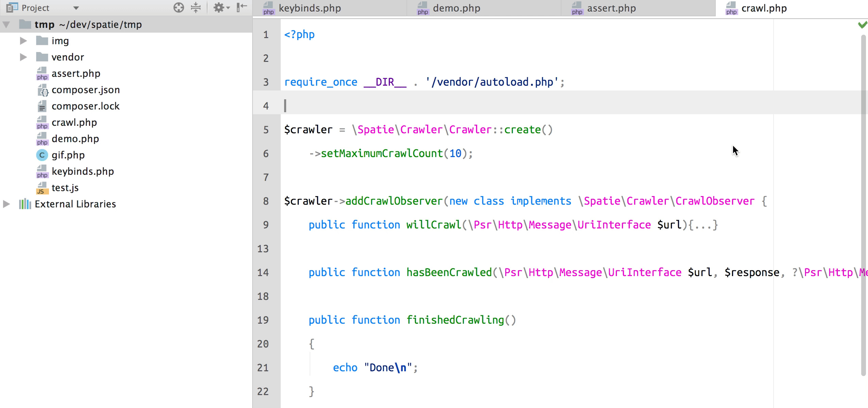
Task: Click the editor vertical scrollbar
Action: (864, 204)
